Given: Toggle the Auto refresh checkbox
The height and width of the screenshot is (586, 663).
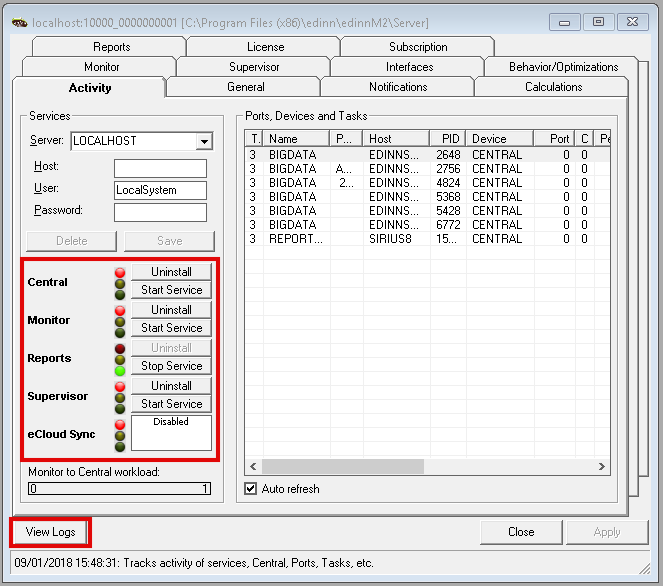Looking at the screenshot, I should 251,489.
